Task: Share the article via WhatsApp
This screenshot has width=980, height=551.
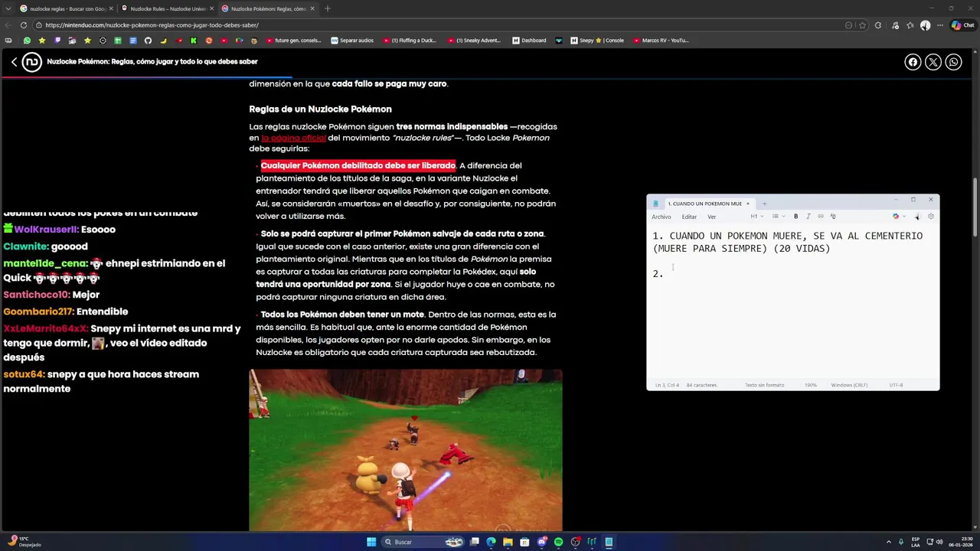Action: (953, 62)
